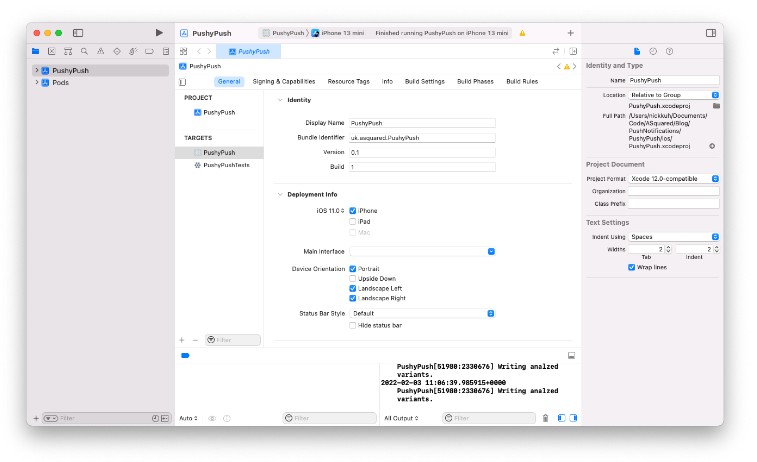Switch to the Build Phases tab
The height and width of the screenshot is (462, 757).
point(476,82)
